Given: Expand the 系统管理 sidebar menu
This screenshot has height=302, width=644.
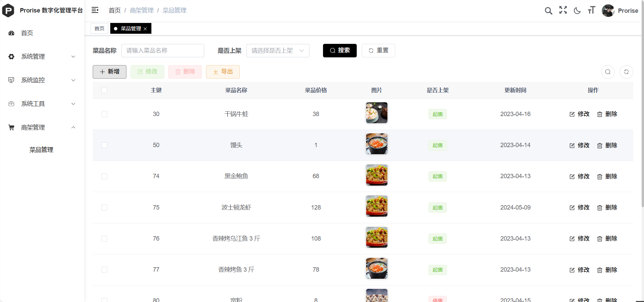Looking at the screenshot, I should (x=42, y=57).
